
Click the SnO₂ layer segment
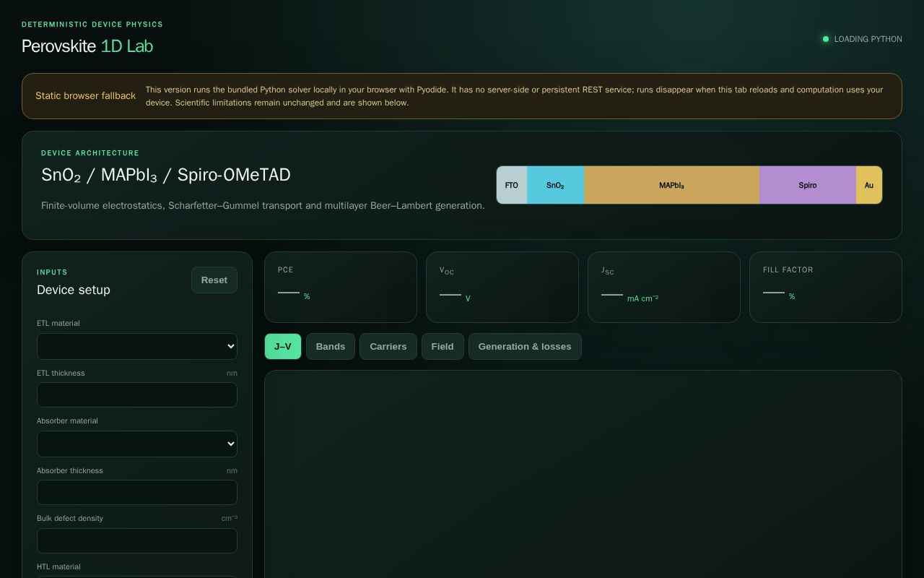point(555,185)
